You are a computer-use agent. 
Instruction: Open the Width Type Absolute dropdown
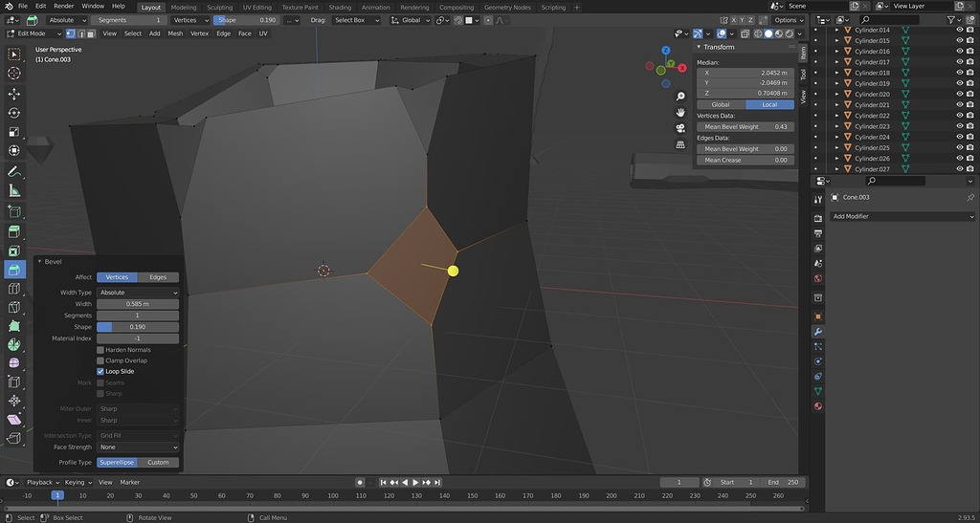[x=138, y=293]
